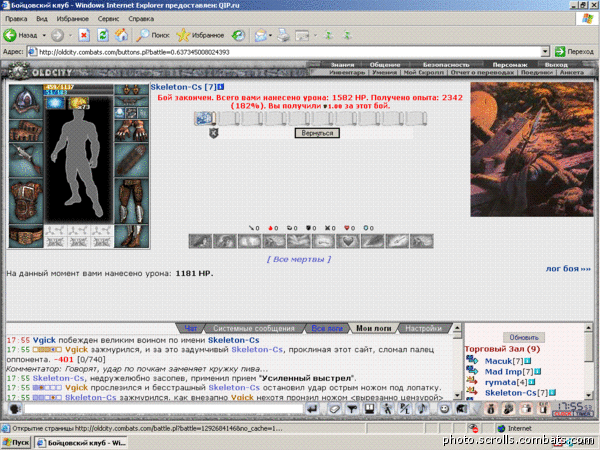Viewport: 600px width, 450px height.
Task: Click the chat send (enter arrow) icon
Action: (312, 409)
